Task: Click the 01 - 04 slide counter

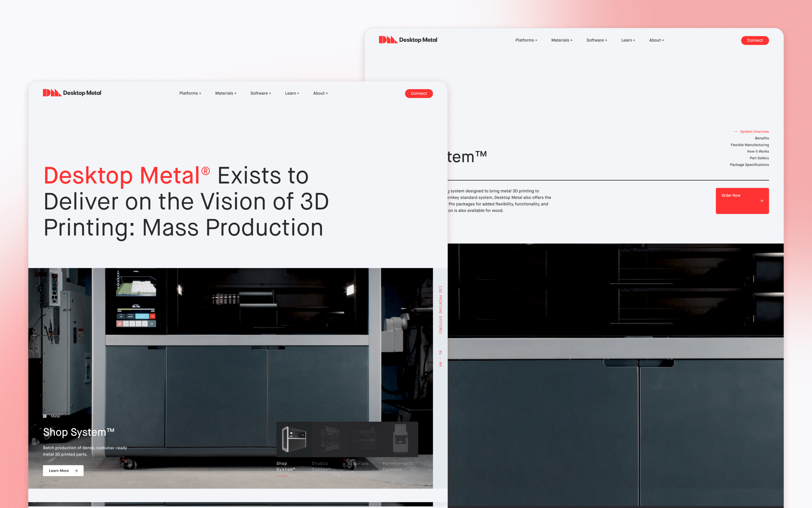Action: pos(440,358)
